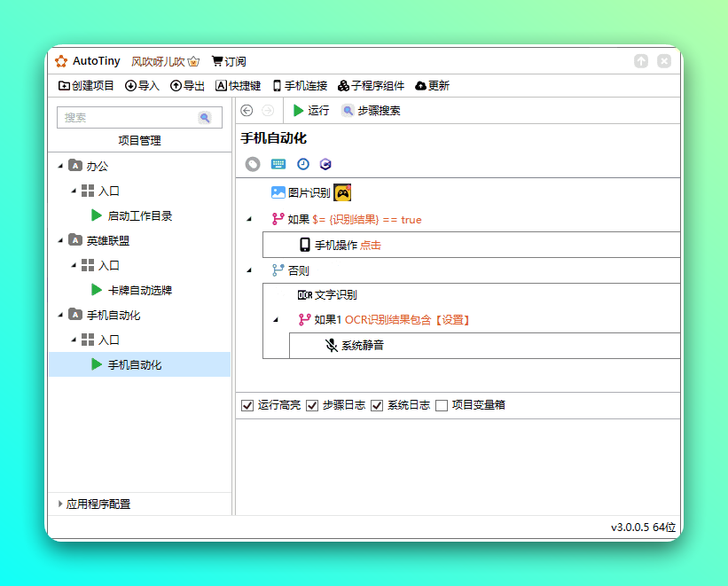Collapse the 否则 branch in the flow

point(249,270)
